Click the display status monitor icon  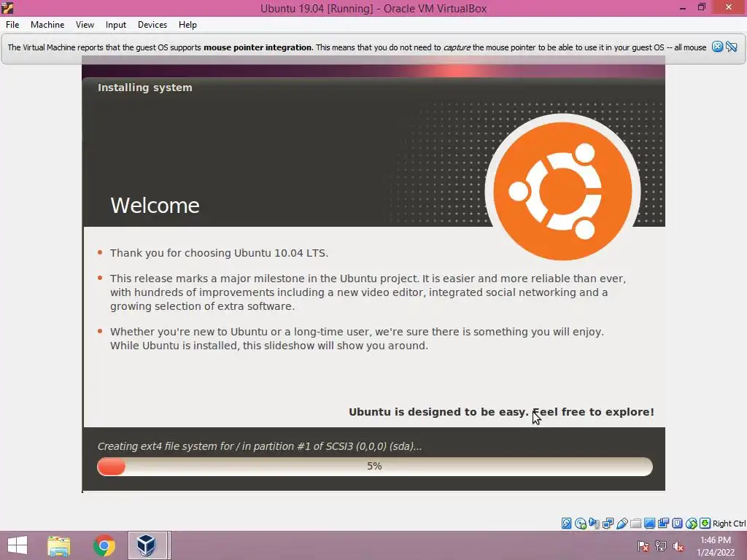coord(649,524)
